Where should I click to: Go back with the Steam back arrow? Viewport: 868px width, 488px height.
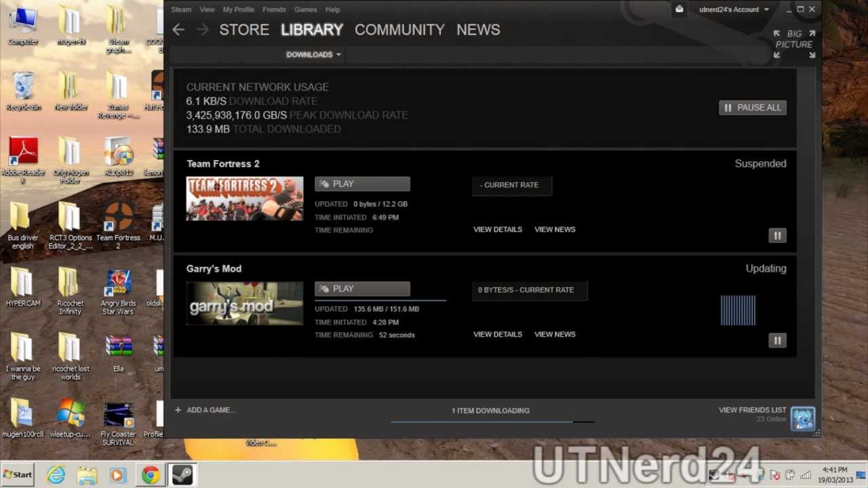click(x=178, y=30)
